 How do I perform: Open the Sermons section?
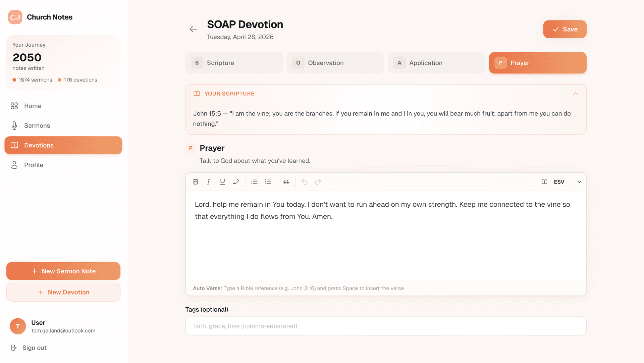point(37,125)
